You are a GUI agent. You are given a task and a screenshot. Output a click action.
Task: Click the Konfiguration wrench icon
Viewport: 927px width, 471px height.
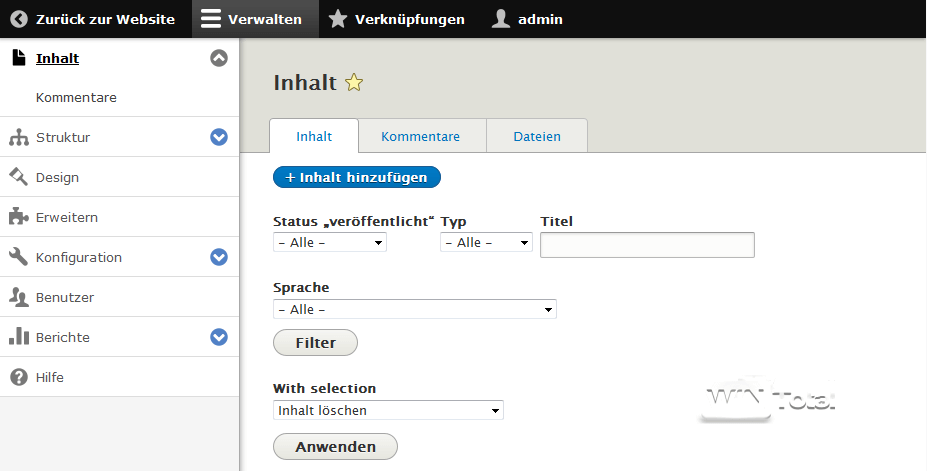[18, 257]
